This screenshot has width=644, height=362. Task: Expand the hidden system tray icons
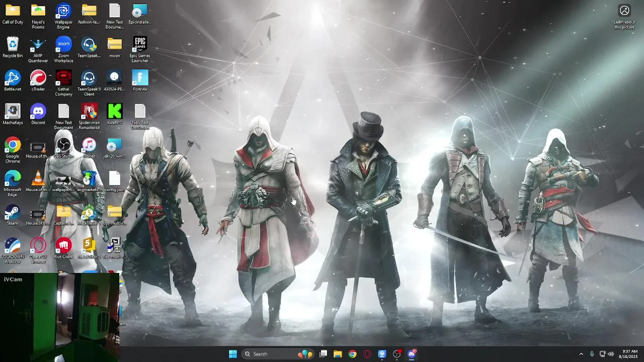(581, 354)
